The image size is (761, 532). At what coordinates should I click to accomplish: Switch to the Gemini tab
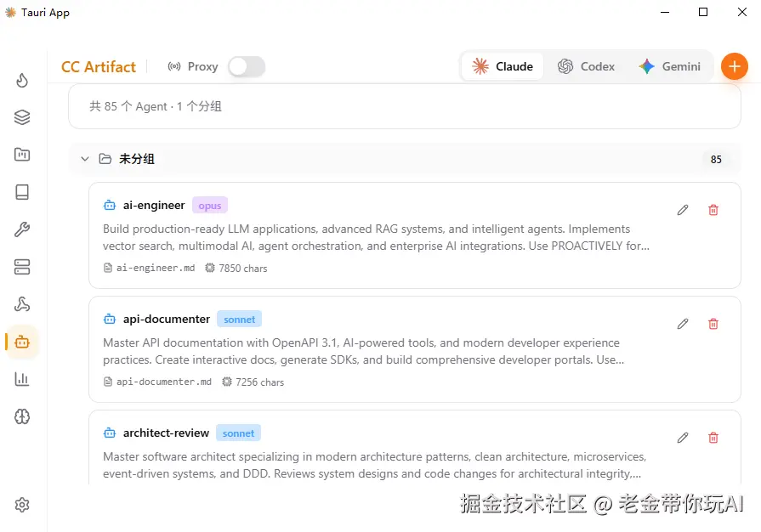click(x=670, y=66)
